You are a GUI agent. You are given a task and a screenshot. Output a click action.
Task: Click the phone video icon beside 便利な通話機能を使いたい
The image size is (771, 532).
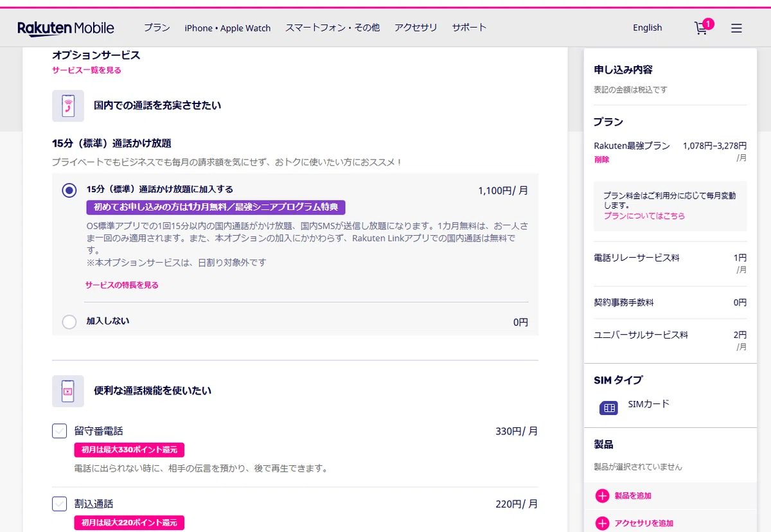68,391
